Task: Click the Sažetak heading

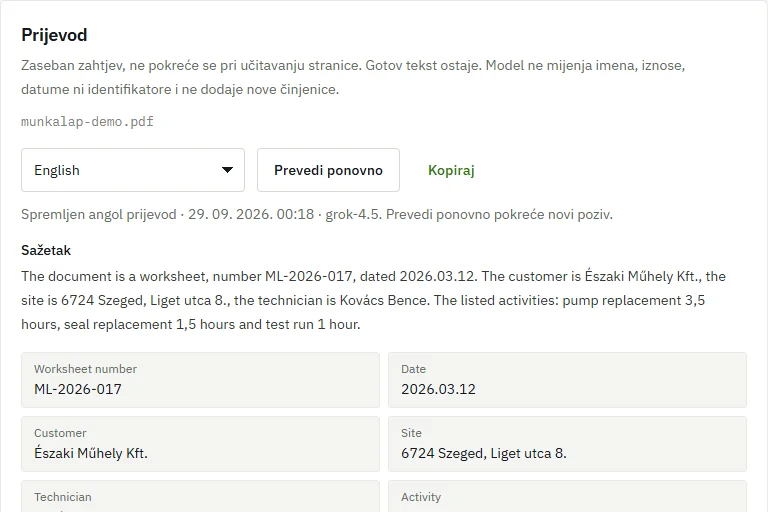Action: pyautogui.click(x=46, y=250)
